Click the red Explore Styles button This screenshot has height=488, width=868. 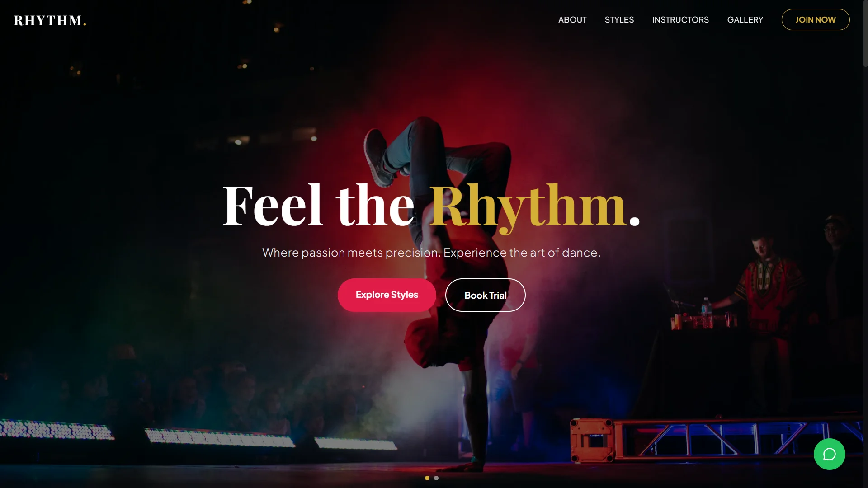pos(387,295)
